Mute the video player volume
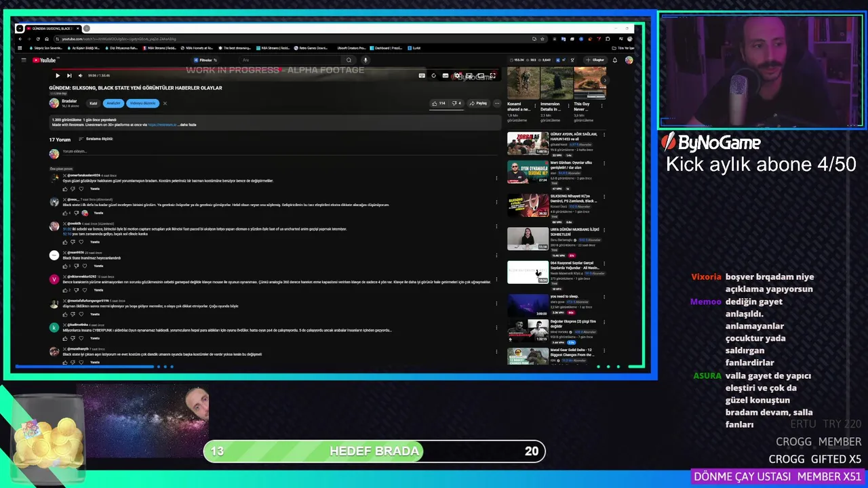The image size is (868, 488). [80, 75]
